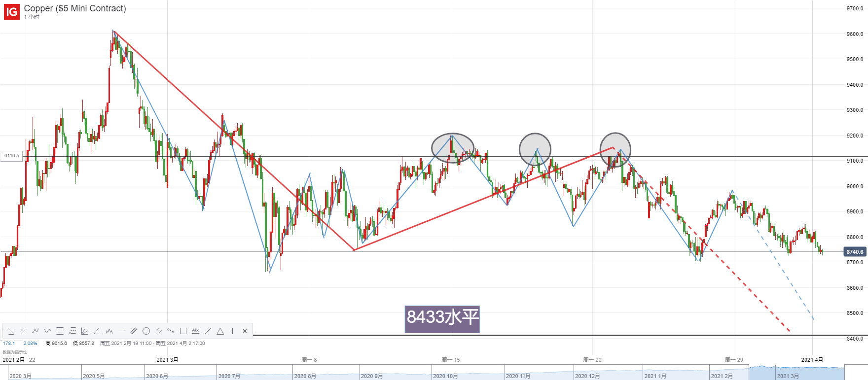Select the ellipse drawing tool

click(146, 331)
